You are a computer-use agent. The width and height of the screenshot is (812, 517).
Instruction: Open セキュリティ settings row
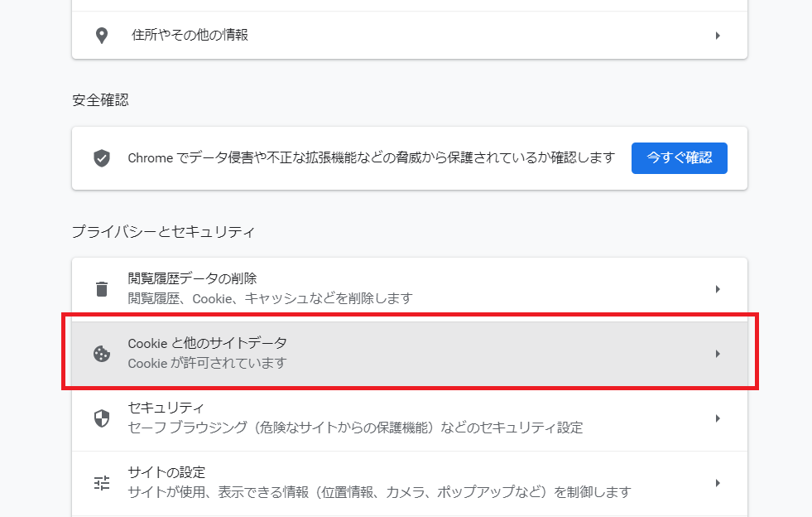pos(410,418)
